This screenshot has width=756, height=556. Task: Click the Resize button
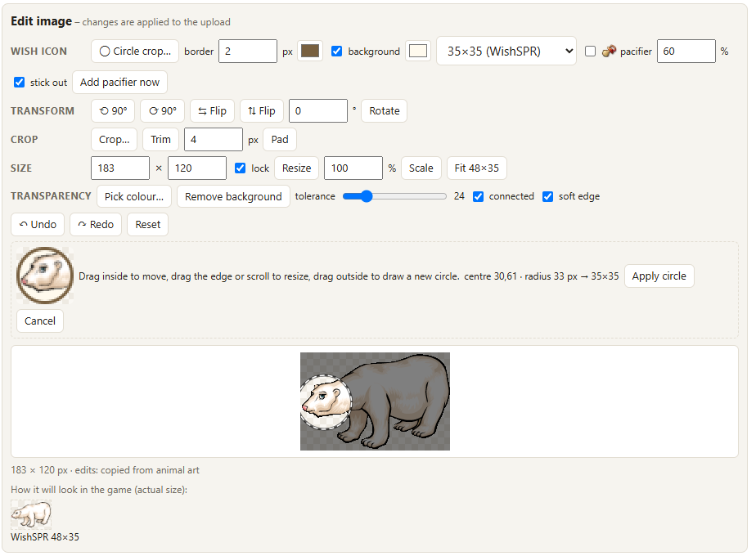pos(296,168)
